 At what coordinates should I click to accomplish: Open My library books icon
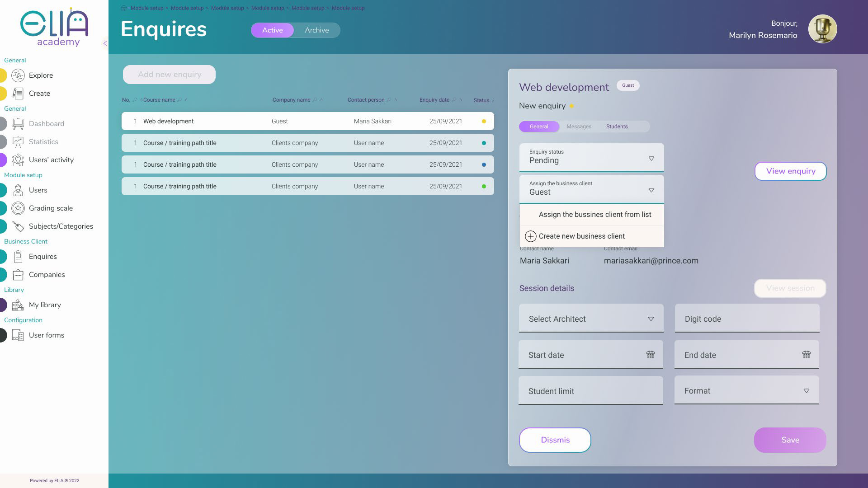18,305
